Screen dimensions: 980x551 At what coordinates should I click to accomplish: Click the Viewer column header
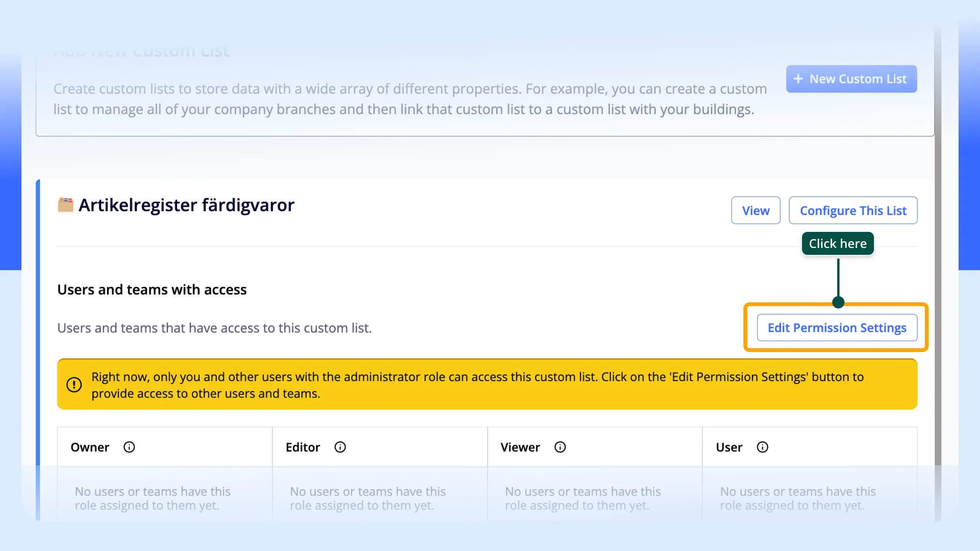pos(520,447)
